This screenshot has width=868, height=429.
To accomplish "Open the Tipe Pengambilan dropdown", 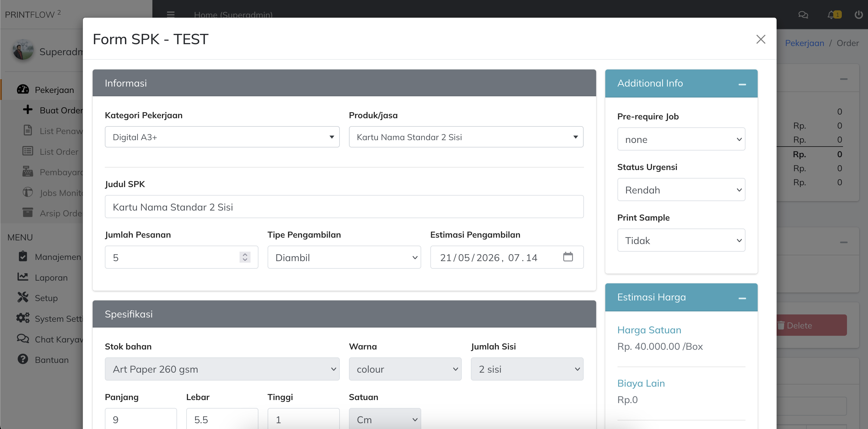I will pyautogui.click(x=344, y=257).
